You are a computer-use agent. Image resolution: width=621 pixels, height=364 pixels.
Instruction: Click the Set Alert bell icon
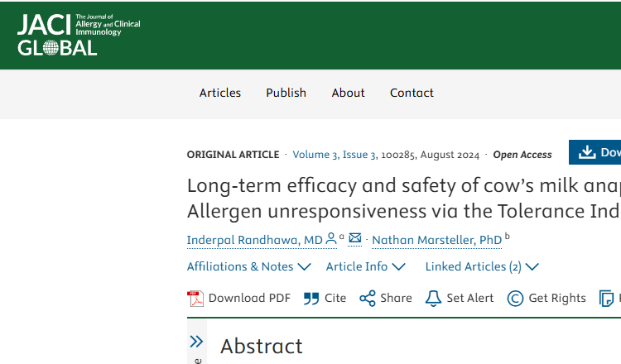(433, 299)
